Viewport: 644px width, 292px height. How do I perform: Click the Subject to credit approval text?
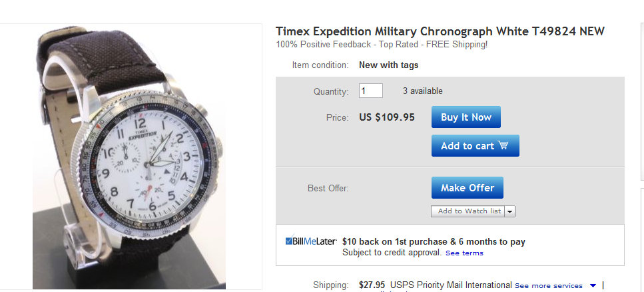tap(392, 253)
